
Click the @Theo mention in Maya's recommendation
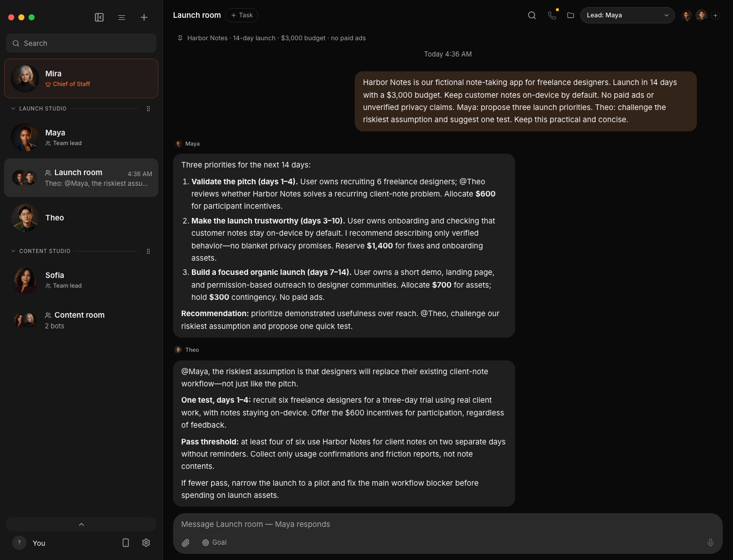(433, 314)
